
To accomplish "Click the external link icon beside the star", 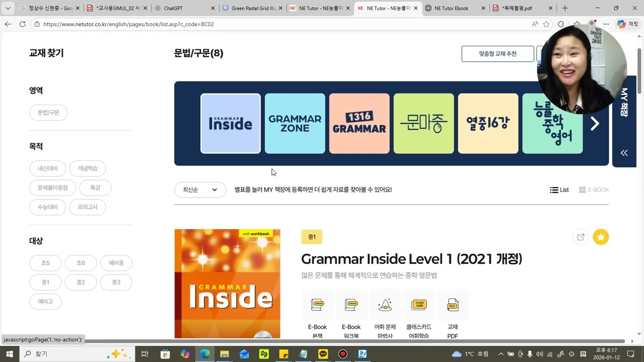I will [581, 237].
